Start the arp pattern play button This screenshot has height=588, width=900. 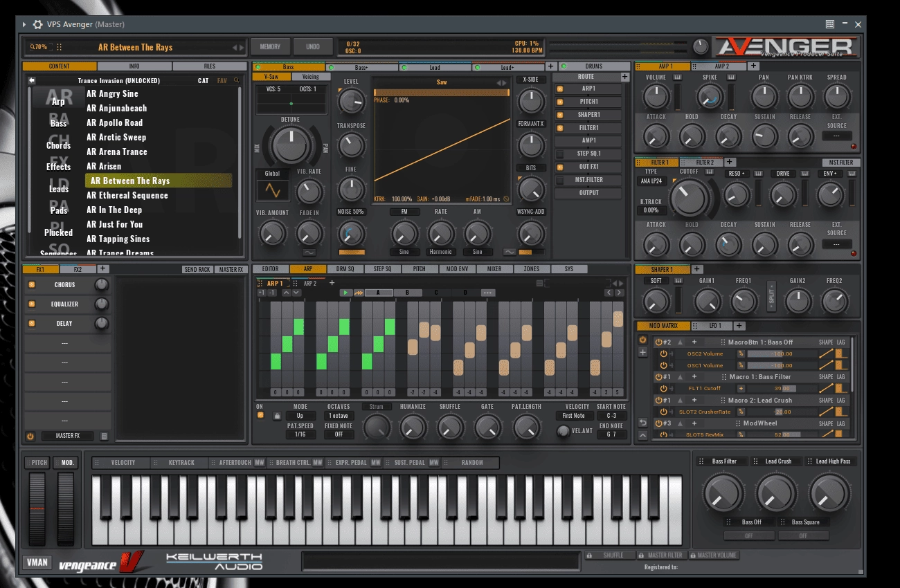click(x=345, y=293)
